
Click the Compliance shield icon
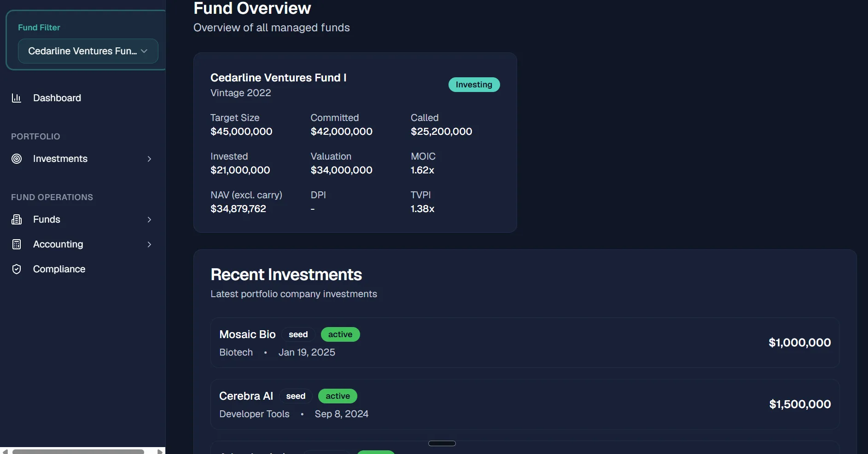17,269
